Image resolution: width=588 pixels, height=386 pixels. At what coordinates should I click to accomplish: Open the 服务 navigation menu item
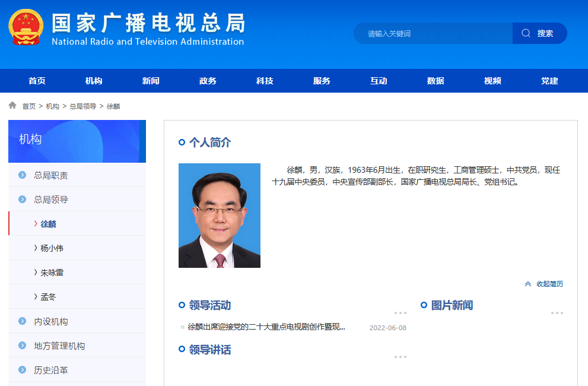[x=322, y=81]
